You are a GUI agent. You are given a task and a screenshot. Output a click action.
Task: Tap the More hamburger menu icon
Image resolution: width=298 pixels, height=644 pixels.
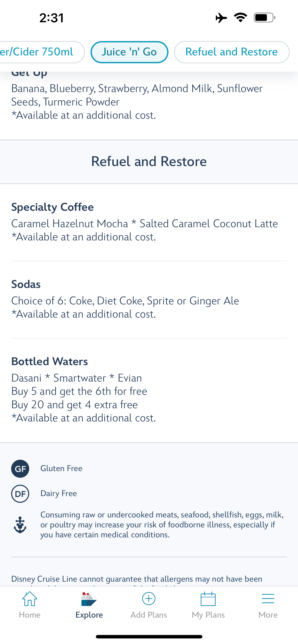point(268,599)
